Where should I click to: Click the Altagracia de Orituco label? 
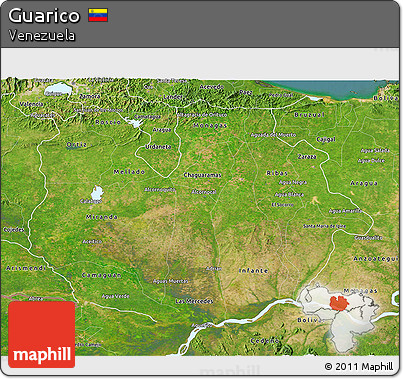coord(202,115)
